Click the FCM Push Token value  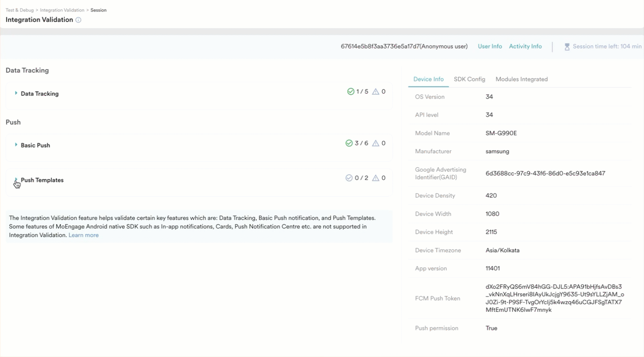(x=554, y=298)
